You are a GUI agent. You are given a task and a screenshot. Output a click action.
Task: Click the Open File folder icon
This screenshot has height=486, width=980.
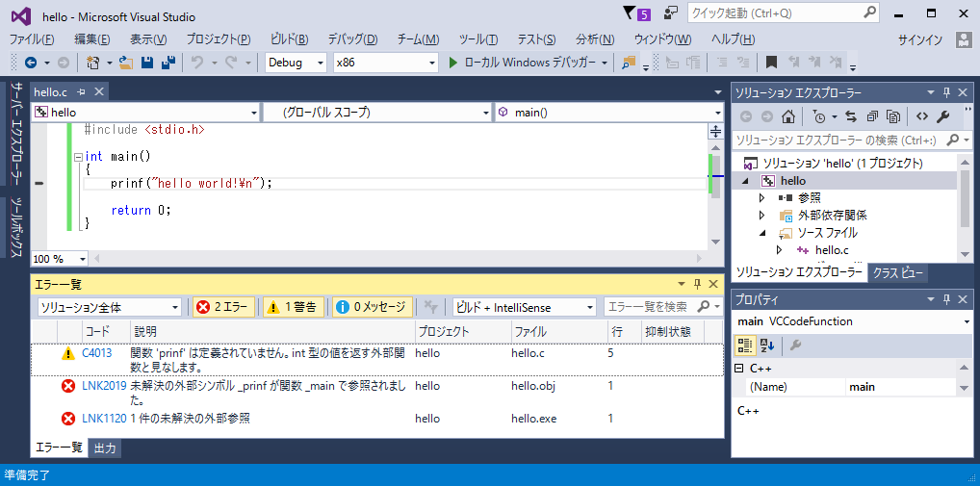coord(127,63)
